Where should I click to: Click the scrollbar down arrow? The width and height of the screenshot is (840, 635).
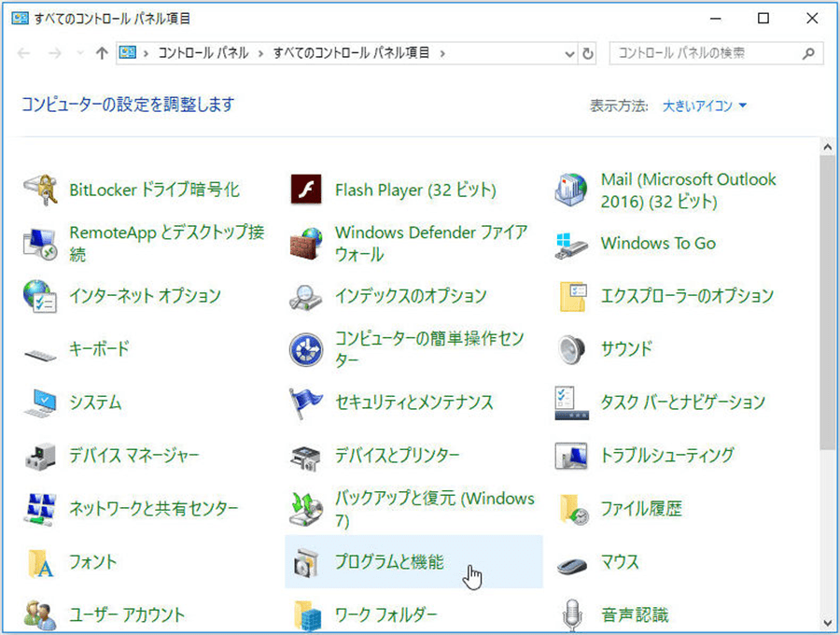(x=827, y=623)
